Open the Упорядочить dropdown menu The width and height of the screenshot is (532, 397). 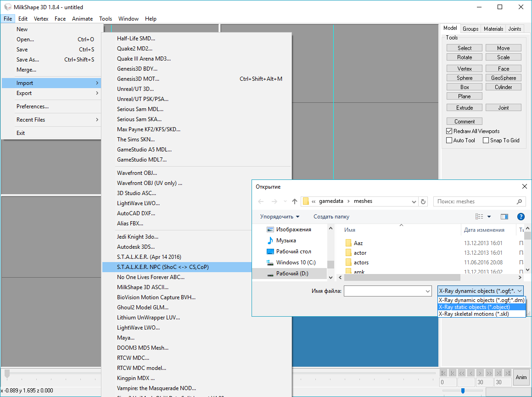[280, 217]
